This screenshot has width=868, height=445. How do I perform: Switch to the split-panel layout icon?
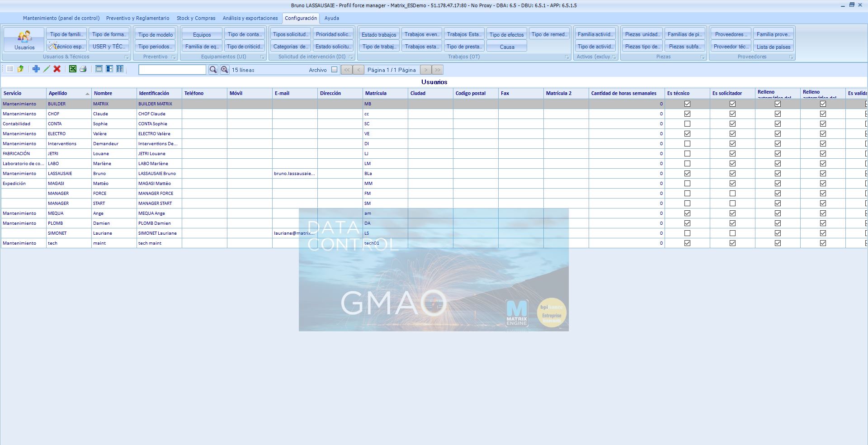click(x=109, y=69)
